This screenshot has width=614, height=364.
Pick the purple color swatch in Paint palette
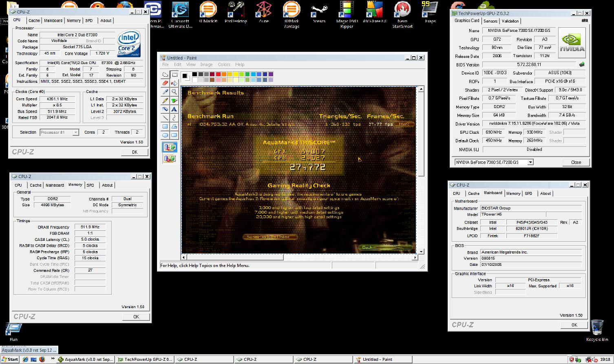(x=271, y=74)
